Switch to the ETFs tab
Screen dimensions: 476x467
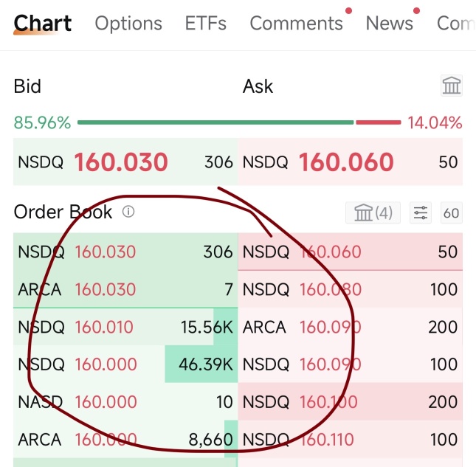[206, 24]
